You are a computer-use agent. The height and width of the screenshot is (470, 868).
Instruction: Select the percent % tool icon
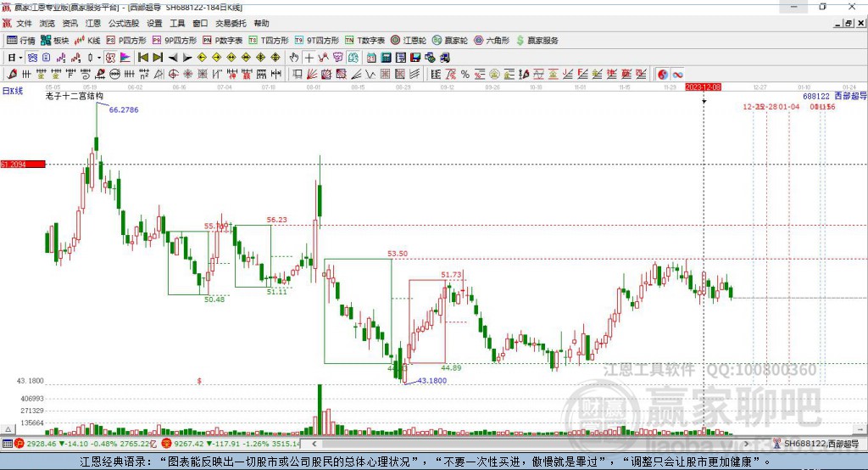tap(465, 75)
